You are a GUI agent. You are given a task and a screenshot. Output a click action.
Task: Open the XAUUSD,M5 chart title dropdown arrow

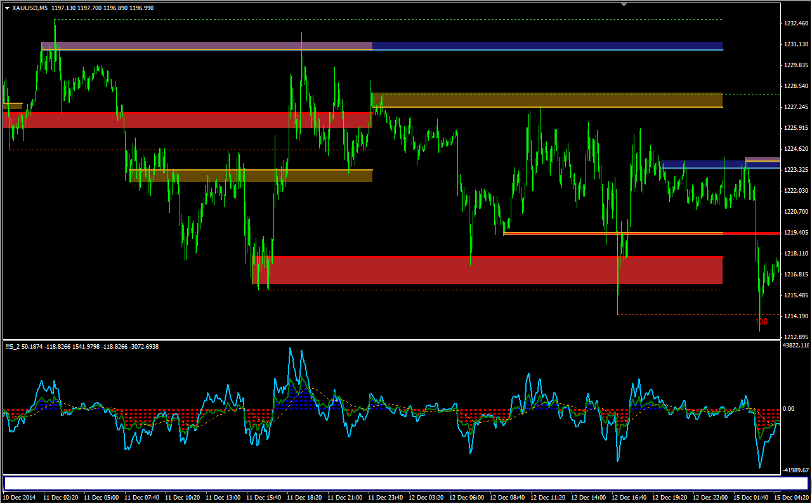click(x=7, y=8)
